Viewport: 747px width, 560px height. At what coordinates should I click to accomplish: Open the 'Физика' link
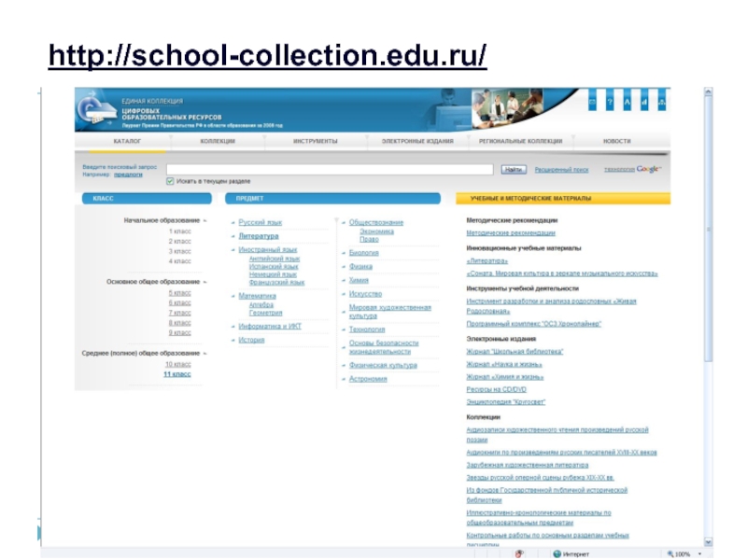coord(360,267)
